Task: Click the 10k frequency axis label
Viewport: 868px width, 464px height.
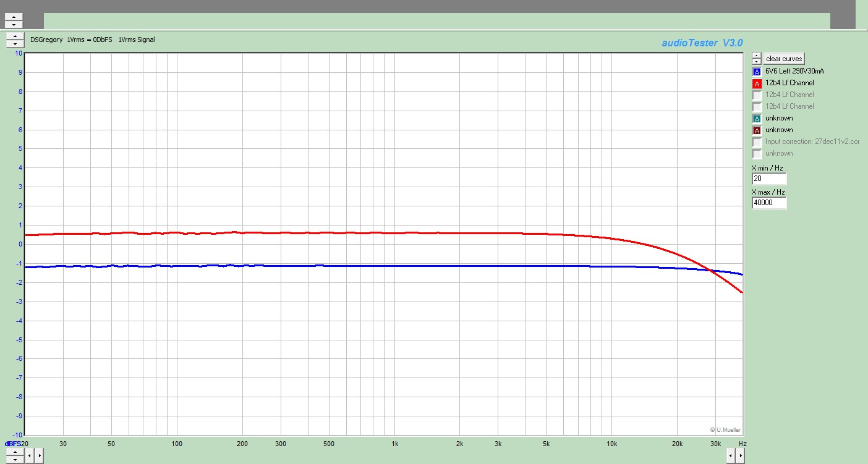Action: [x=612, y=444]
